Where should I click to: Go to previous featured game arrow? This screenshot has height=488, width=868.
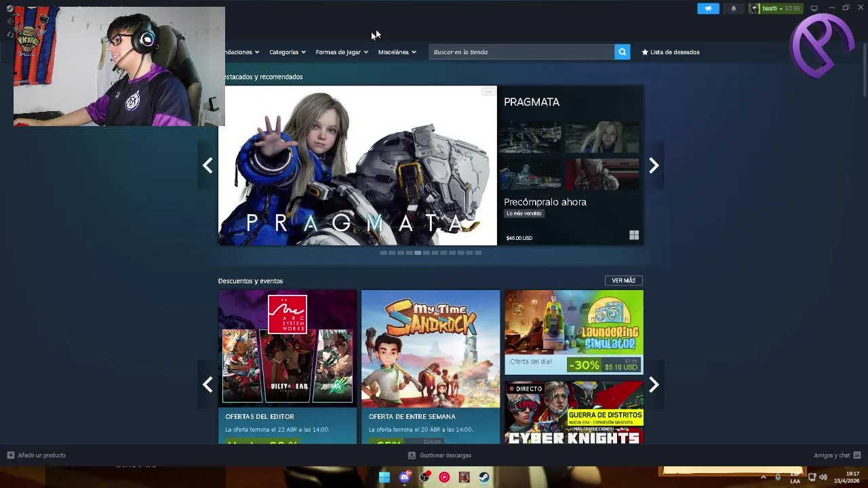(x=208, y=165)
